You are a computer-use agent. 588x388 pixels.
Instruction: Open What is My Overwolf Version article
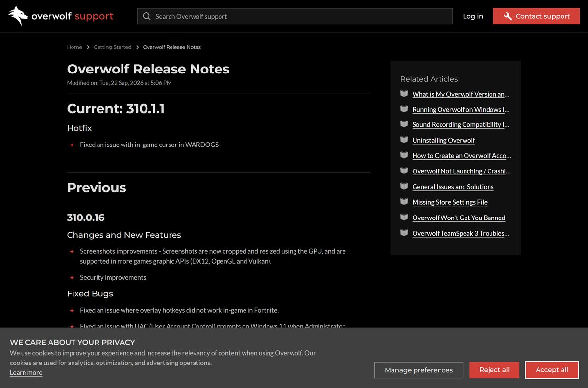pyautogui.click(x=461, y=94)
